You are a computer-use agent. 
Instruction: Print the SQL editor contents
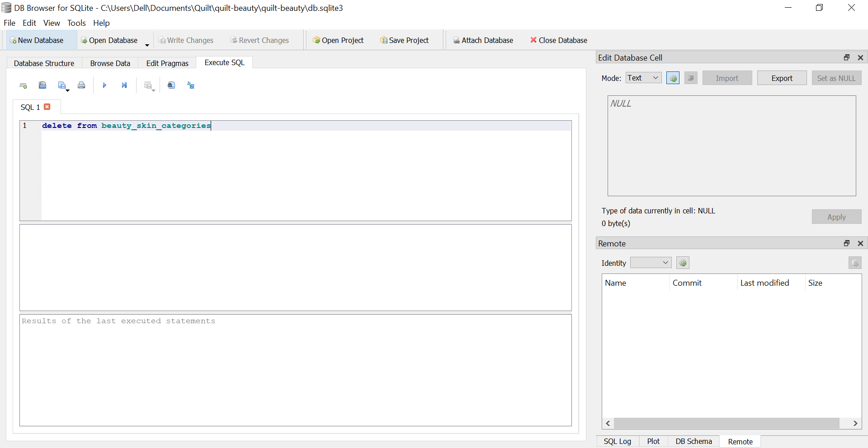click(81, 85)
